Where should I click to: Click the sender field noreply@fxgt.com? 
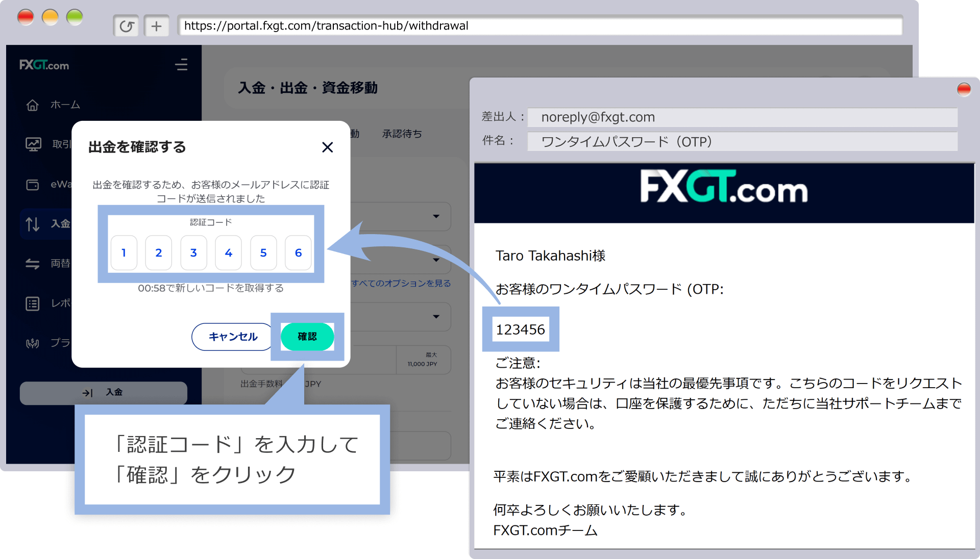[742, 117]
